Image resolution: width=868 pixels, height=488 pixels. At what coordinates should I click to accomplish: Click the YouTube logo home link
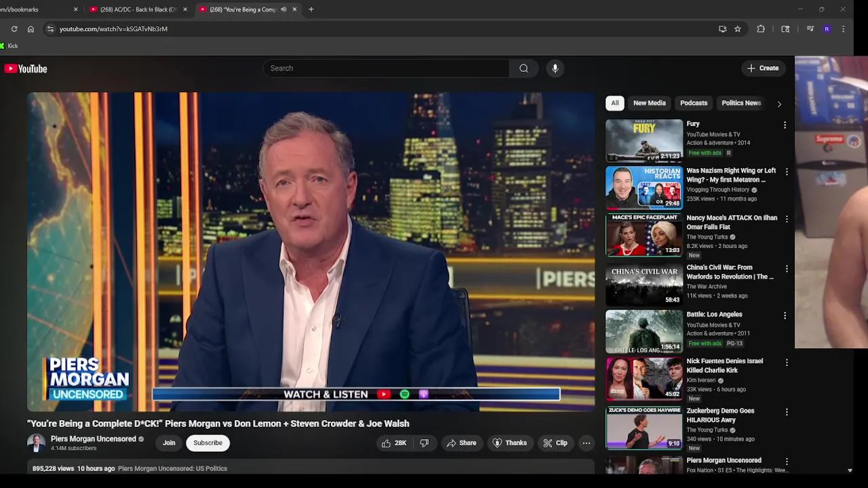point(26,68)
